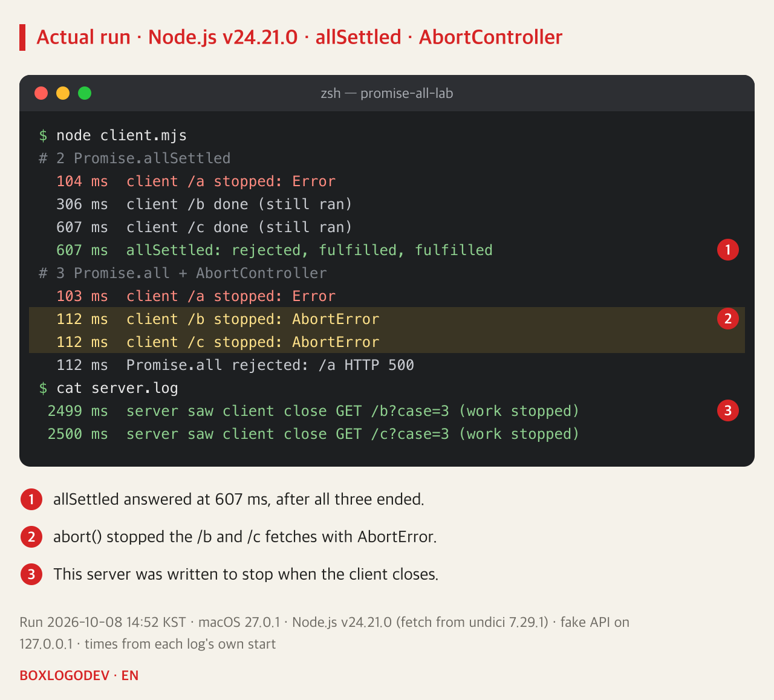The image size is (774, 700).
Task: Select the "2500 ms" server log line for /c?case=3
Action: click(313, 434)
